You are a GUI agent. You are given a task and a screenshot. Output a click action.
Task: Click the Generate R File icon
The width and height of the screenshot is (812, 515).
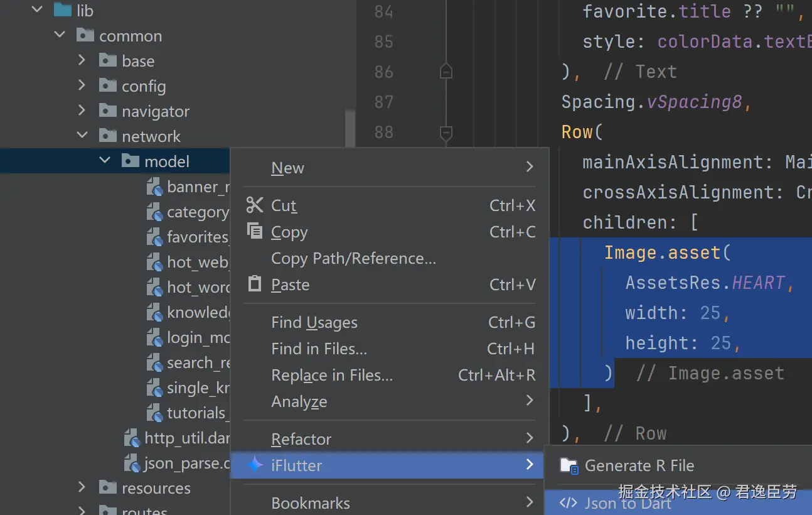pos(569,465)
